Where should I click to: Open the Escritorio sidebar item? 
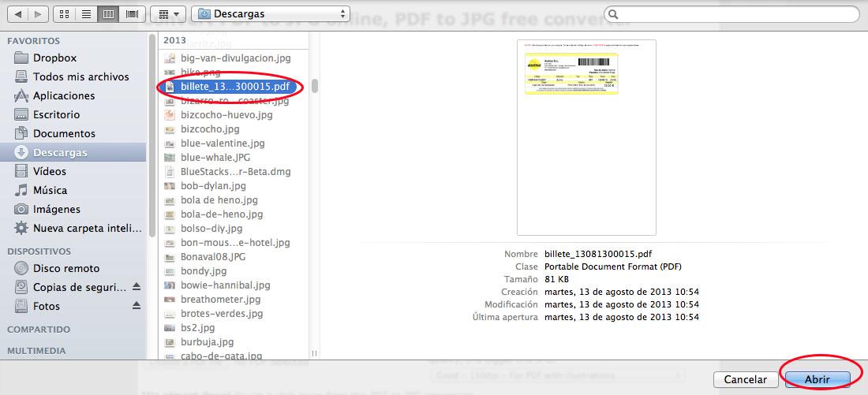[x=56, y=114]
